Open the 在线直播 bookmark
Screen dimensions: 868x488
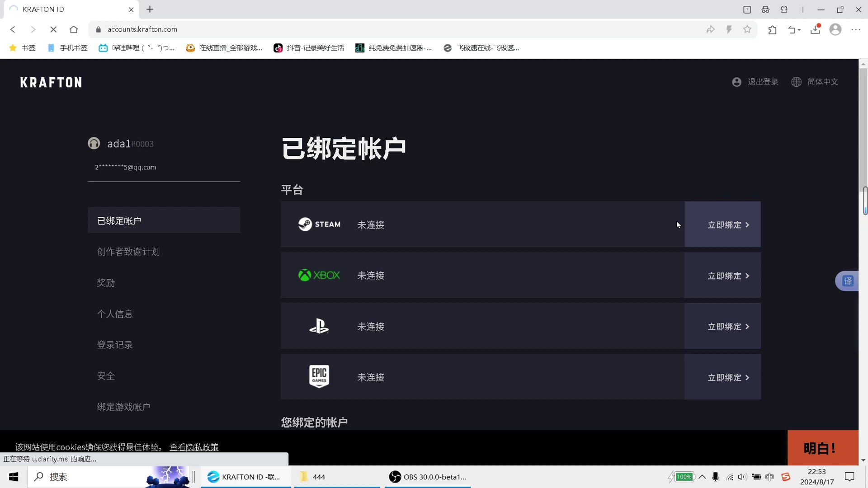click(x=224, y=48)
